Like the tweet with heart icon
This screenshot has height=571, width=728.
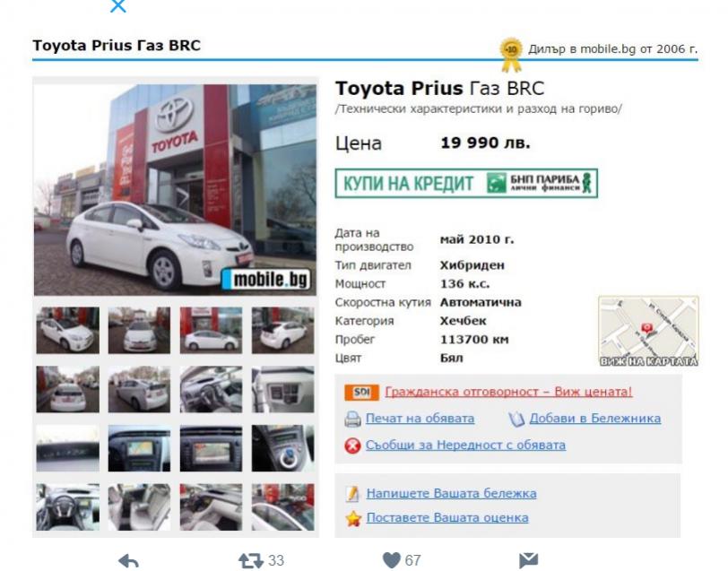[x=392, y=560]
